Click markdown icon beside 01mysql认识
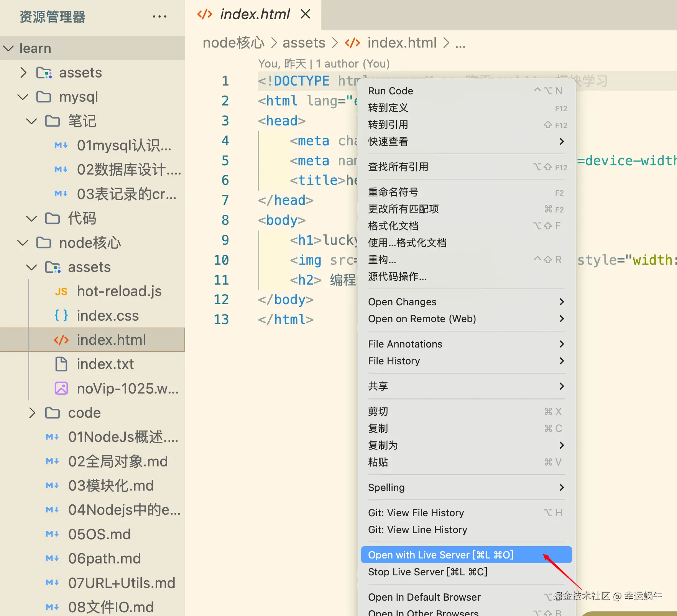677x616 pixels. 61,145
